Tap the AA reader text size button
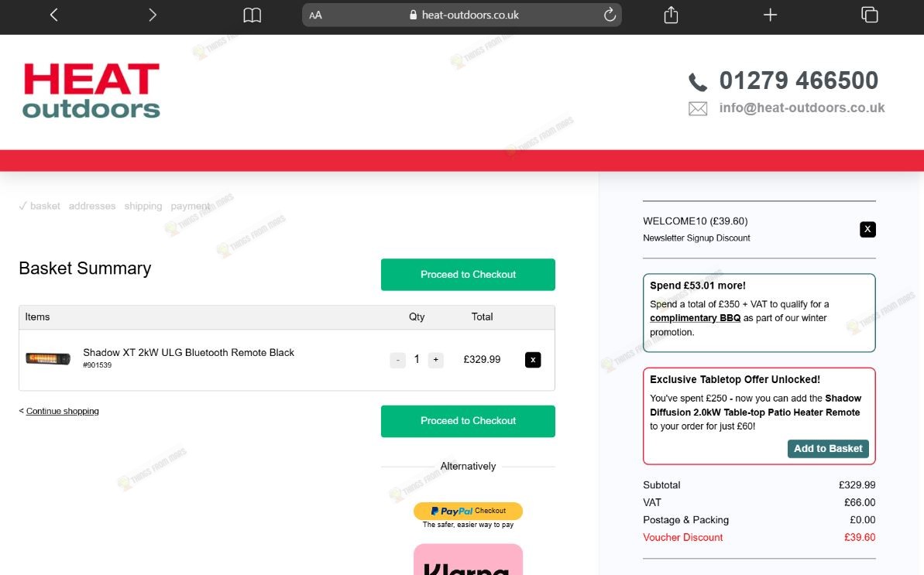Image resolution: width=924 pixels, height=575 pixels. tap(316, 15)
